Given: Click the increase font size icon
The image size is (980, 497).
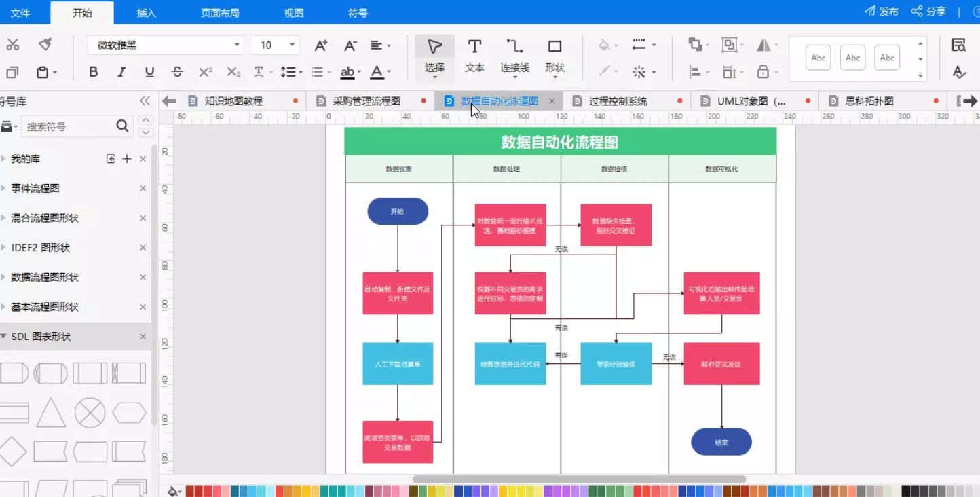Looking at the screenshot, I should (320, 45).
